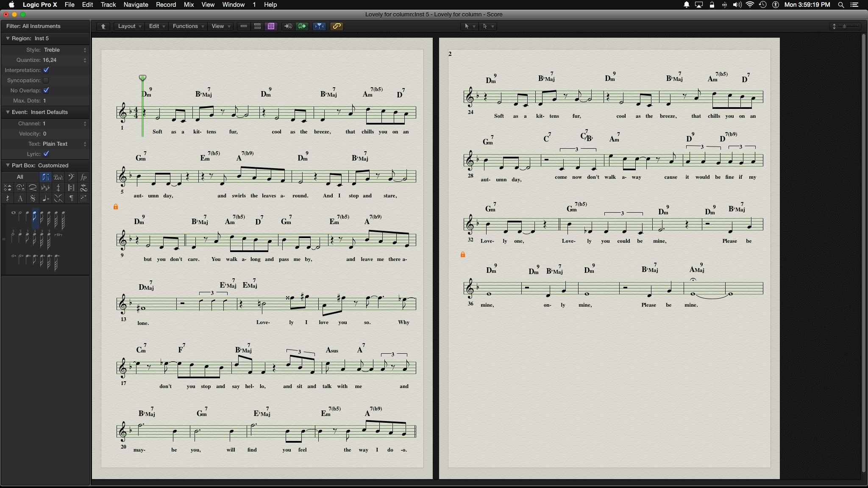Click the Wi-Fi status icon
This screenshot has width=868, height=488.
tap(750, 5)
